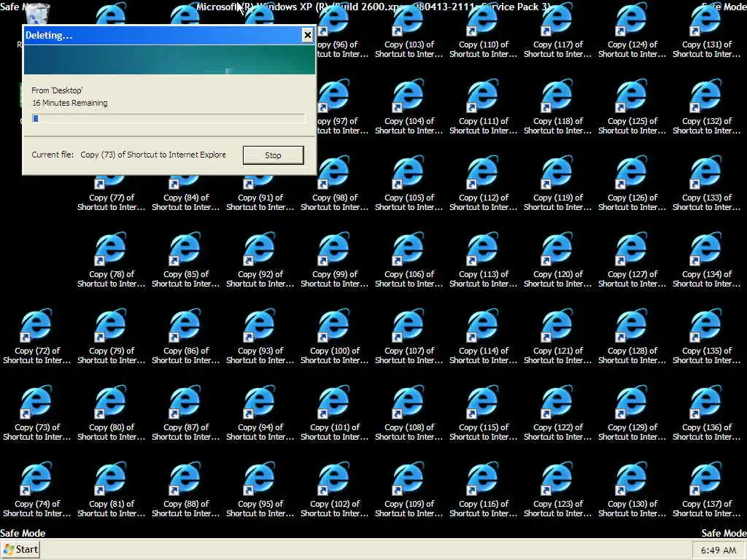Select the Copy (100) Internet Explorer shortcut
Image resolution: width=747 pixels, height=560 pixels.
tap(334, 337)
